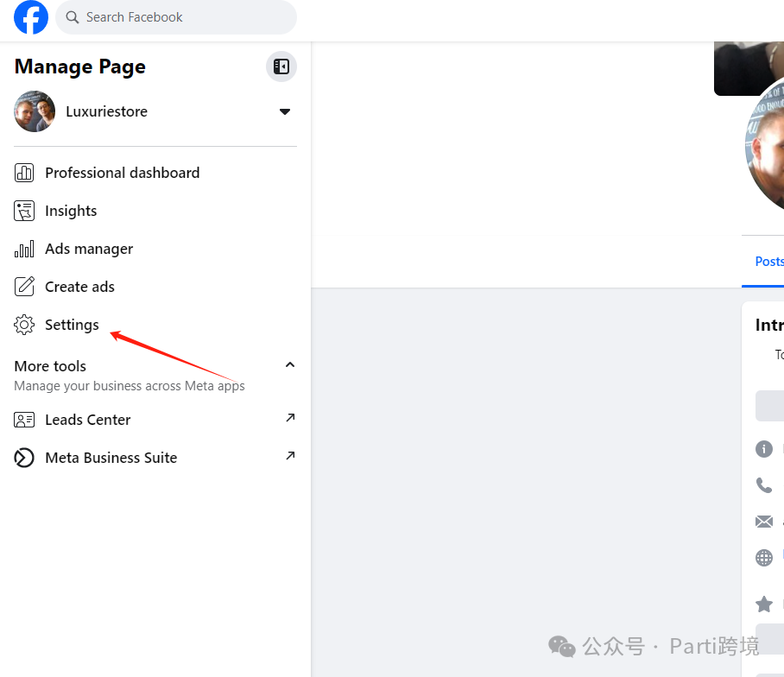The image size is (784, 677).
Task: Collapse the Manage Page sidebar
Action: [281, 66]
